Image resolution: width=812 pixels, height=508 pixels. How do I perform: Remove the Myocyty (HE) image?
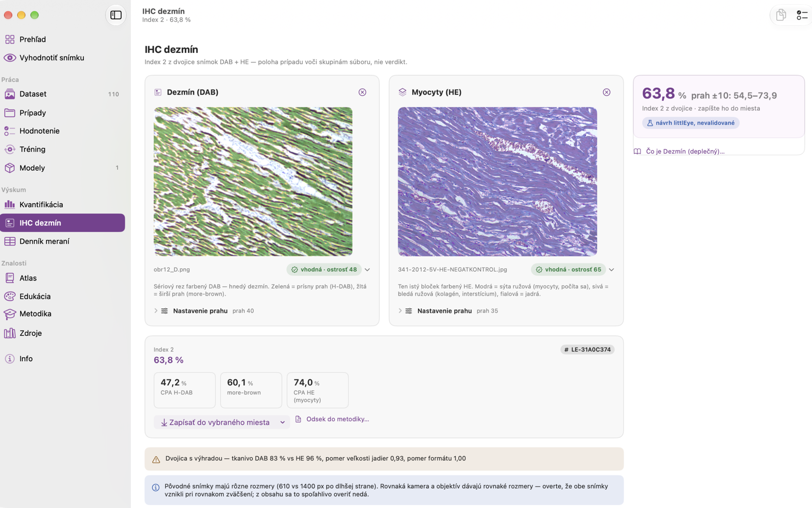606,92
